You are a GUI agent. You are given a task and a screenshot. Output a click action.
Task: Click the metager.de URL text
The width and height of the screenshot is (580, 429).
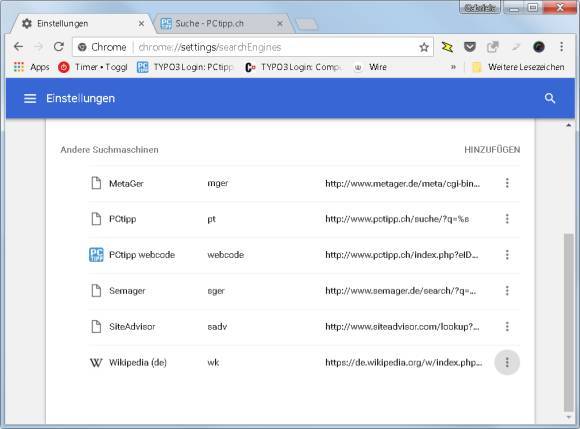click(402, 183)
